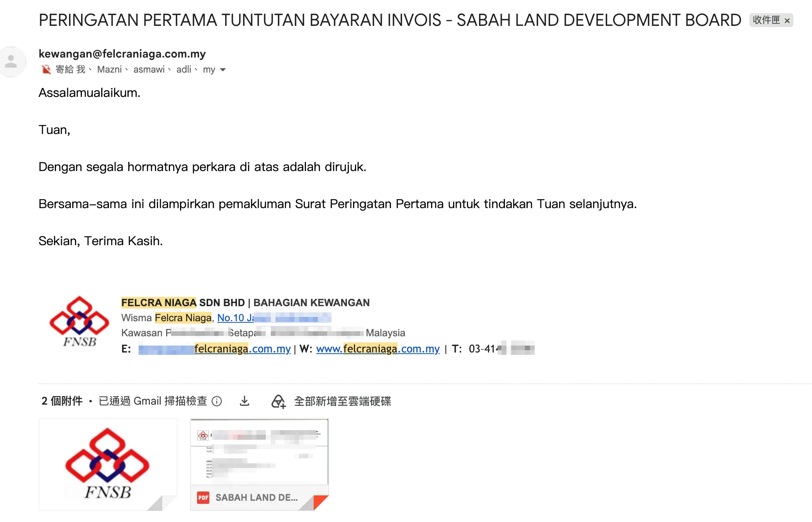This screenshot has width=812, height=522.
Task: Click the sender profile avatar icon
Action: tap(11, 62)
